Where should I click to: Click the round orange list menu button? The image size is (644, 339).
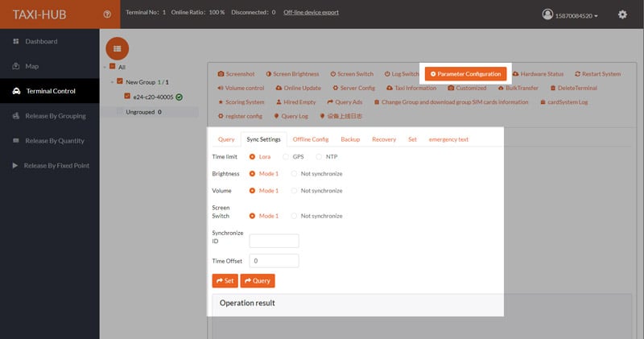pyautogui.click(x=117, y=48)
